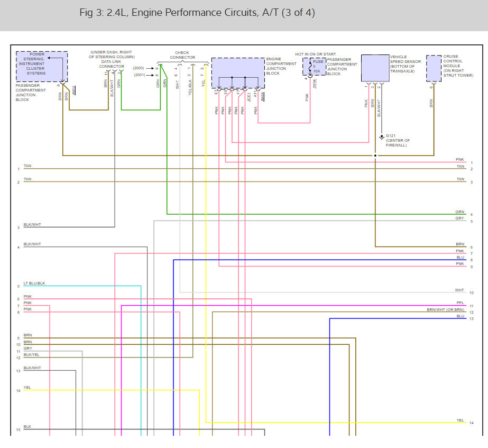488x448 pixels.
Task: Click the 'PNK' label at right pin 1
Action: (x=460, y=160)
